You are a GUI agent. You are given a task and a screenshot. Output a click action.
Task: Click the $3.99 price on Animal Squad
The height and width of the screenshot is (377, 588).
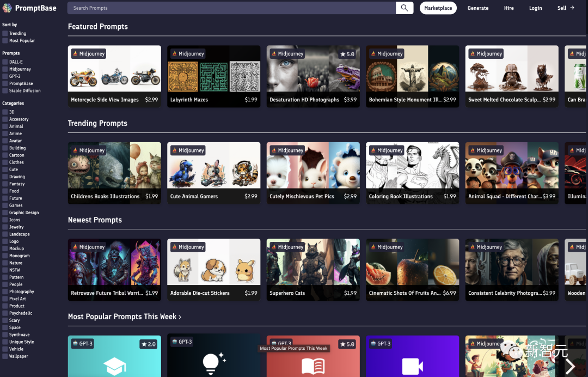click(x=549, y=197)
